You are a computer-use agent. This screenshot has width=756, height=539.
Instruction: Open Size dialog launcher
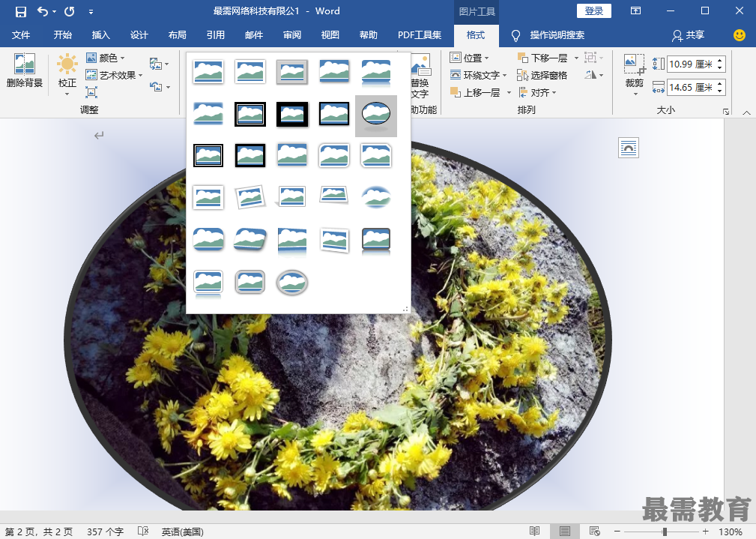726,112
